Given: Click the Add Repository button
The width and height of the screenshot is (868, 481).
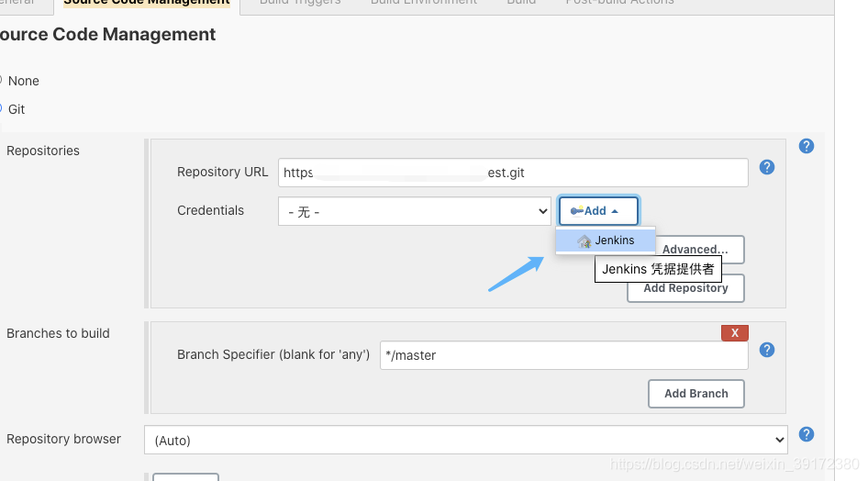Looking at the screenshot, I should [x=685, y=288].
